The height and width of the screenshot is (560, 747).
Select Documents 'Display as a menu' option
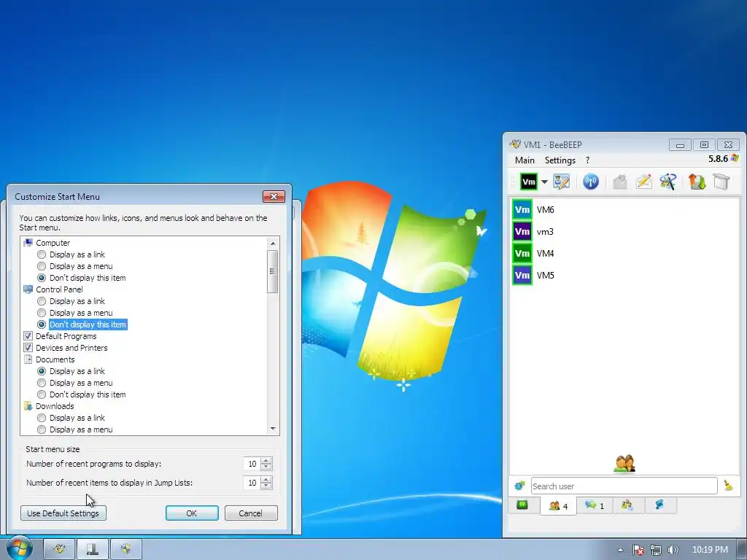point(42,383)
